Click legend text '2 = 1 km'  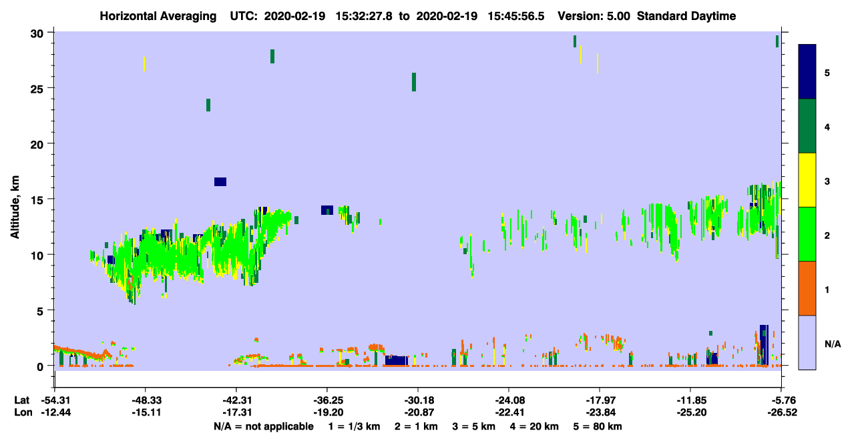(x=416, y=426)
